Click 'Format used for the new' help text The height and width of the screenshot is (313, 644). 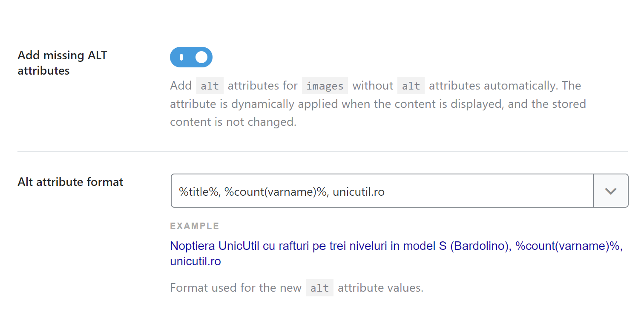click(236, 288)
